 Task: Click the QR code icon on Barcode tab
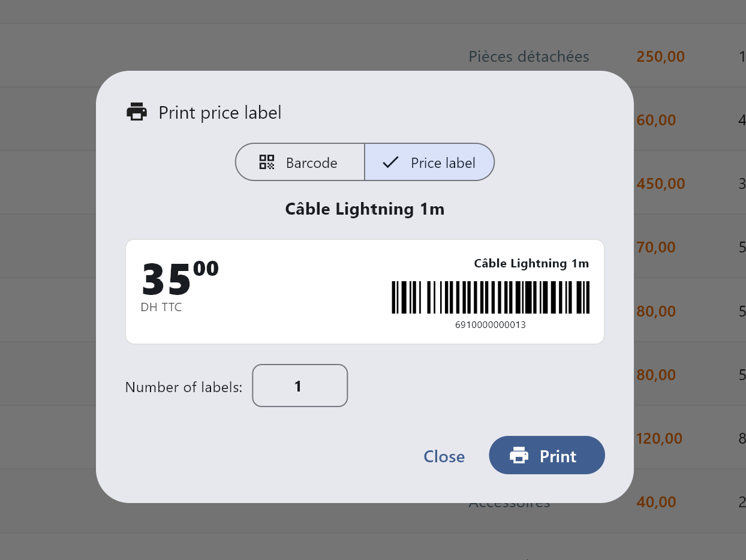[267, 162]
